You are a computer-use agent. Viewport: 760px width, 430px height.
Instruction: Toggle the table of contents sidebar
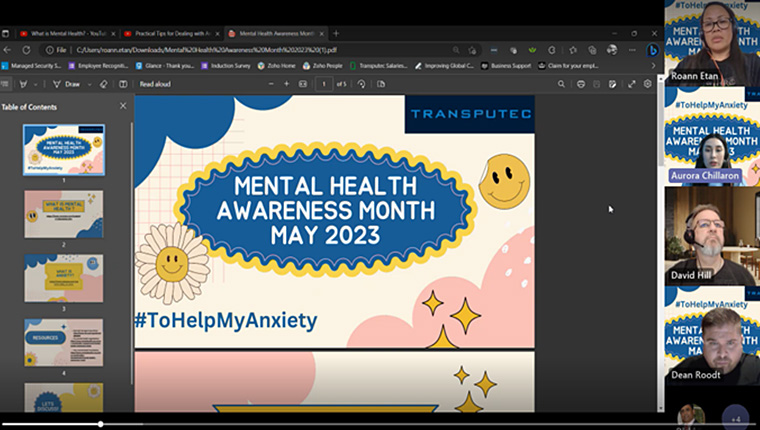click(6, 84)
